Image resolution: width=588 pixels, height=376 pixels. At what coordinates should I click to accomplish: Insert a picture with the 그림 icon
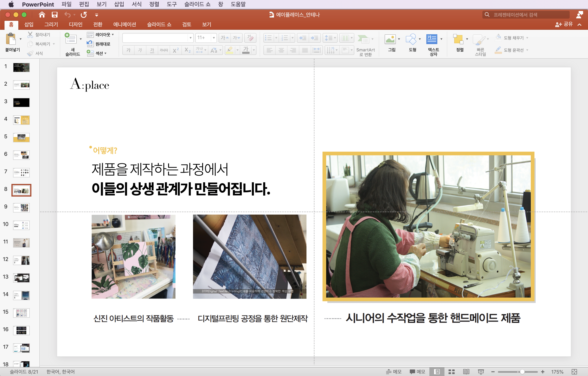[390, 39]
